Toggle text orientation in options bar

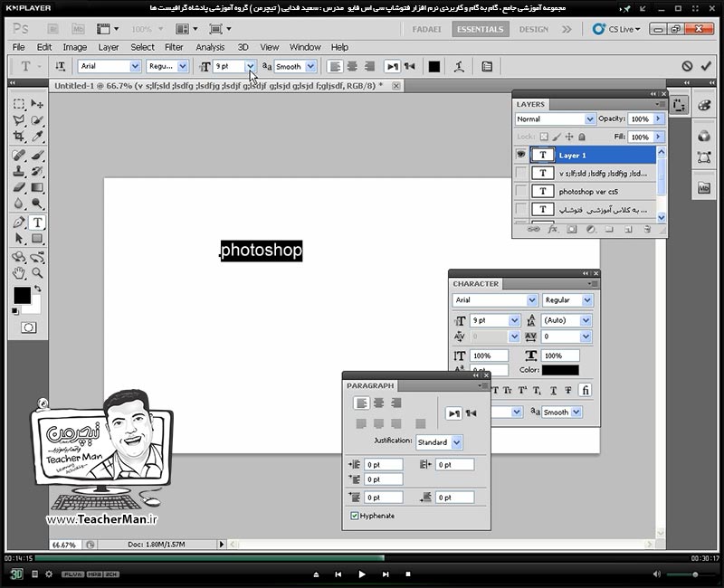coord(60,66)
